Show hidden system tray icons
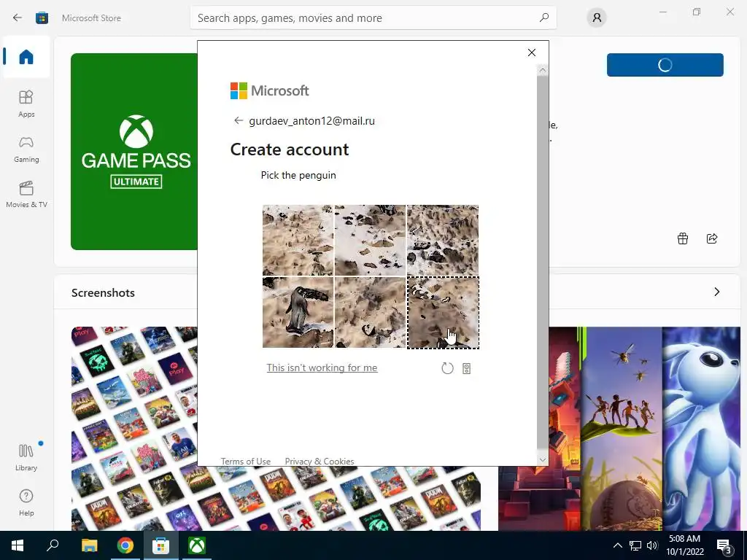This screenshot has height=560, width=747. pyautogui.click(x=617, y=545)
